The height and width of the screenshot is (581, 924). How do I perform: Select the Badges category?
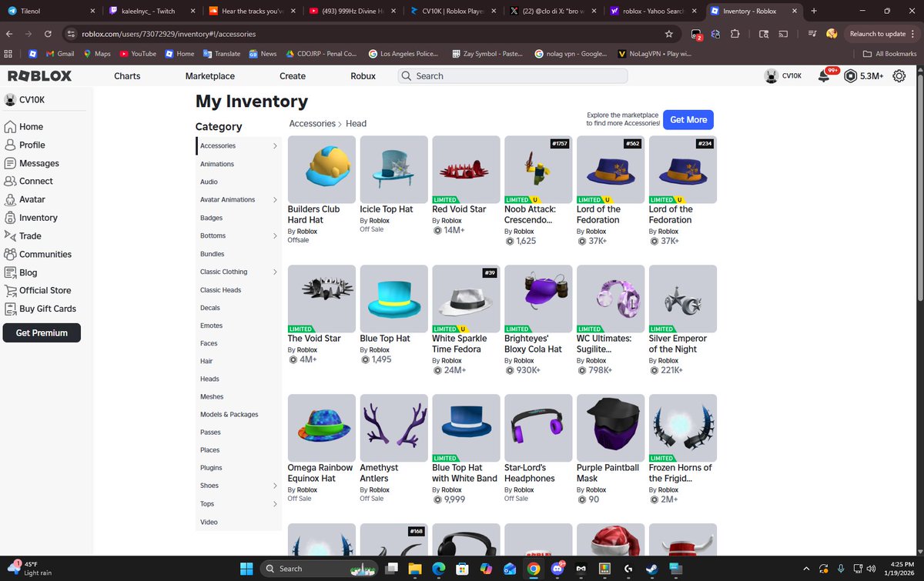click(211, 218)
